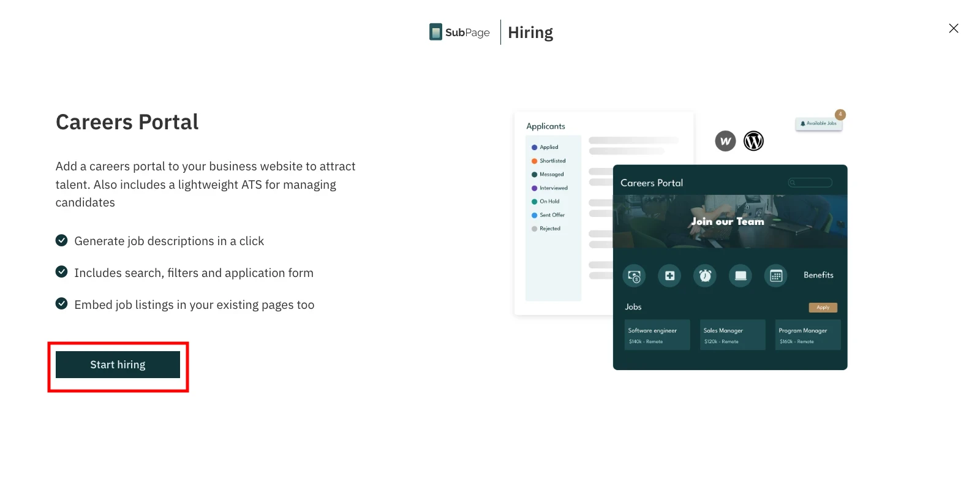Screen dimensions: 980x497
Task: Click the Join our Team banner
Action: click(730, 221)
